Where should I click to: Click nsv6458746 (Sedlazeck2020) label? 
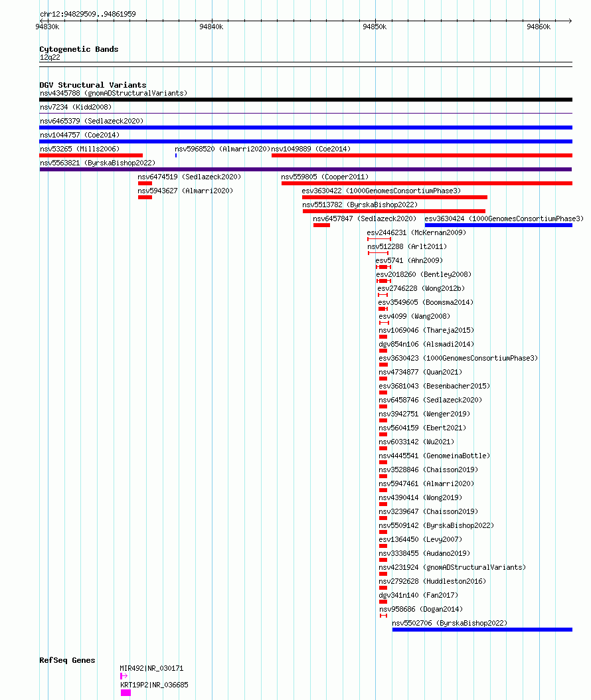coord(430,400)
